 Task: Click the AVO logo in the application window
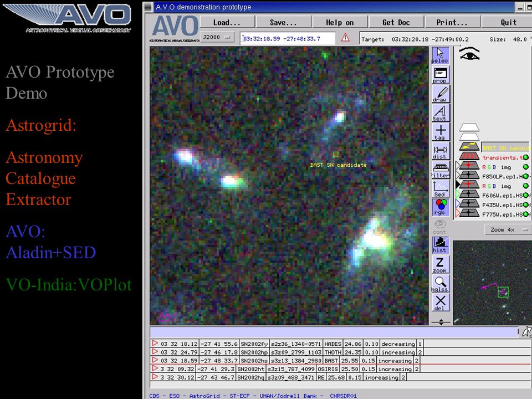[x=175, y=28]
